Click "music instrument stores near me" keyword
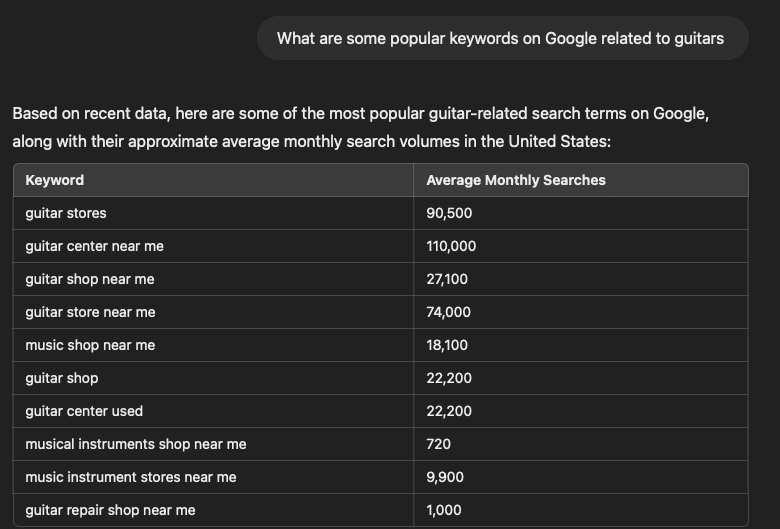This screenshot has width=780, height=529. 131,477
